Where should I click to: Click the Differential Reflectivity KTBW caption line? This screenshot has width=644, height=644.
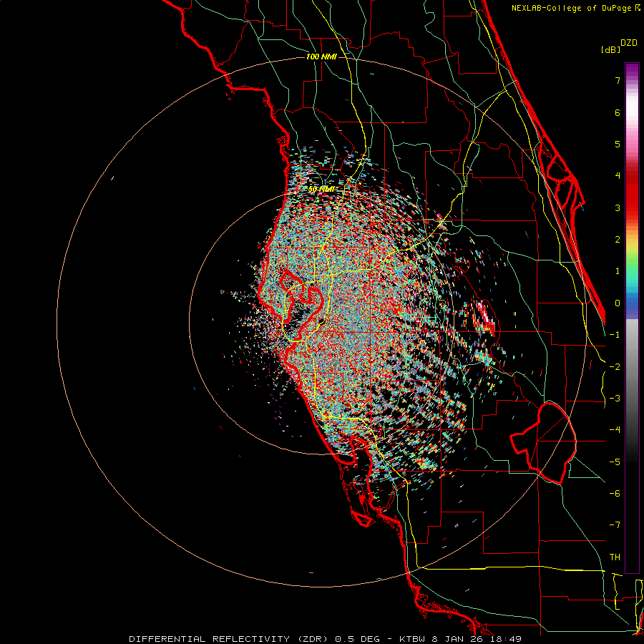point(326,639)
